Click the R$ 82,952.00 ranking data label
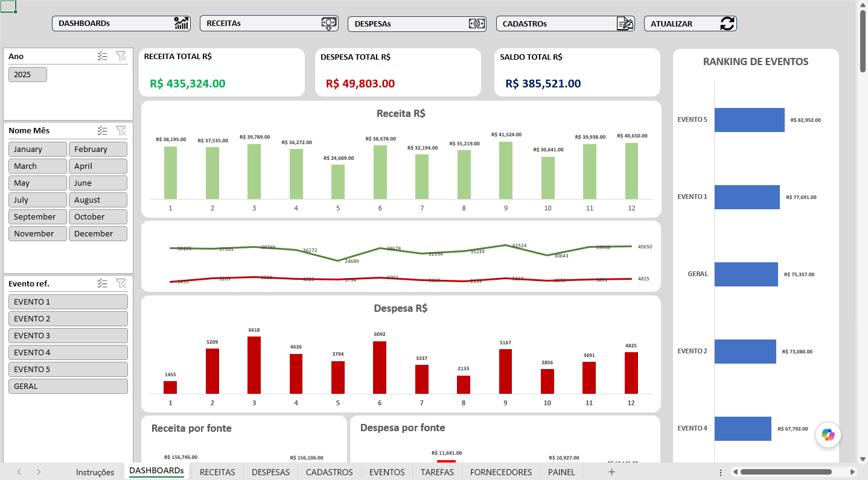The image size is (868, 480). (806, 120)
